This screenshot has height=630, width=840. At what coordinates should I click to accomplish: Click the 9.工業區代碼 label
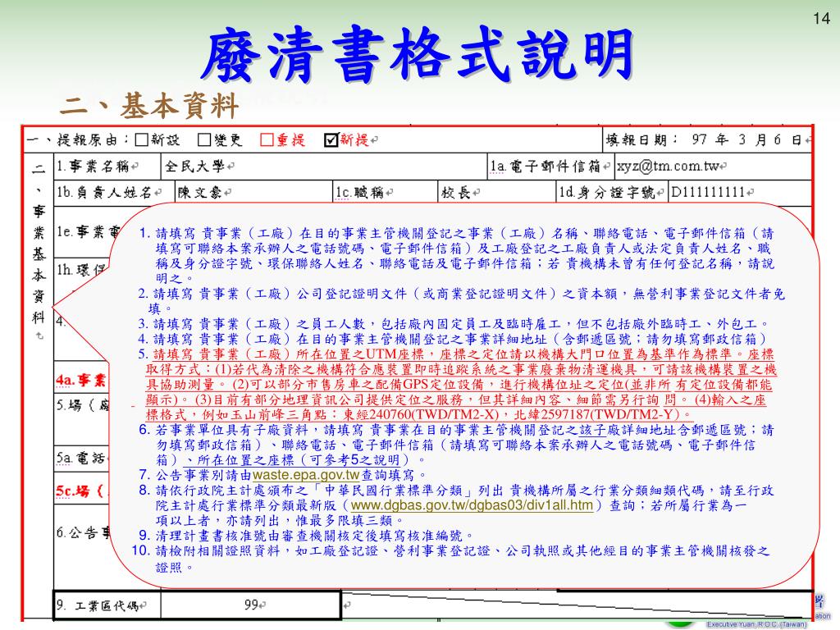(x=100, y=605)
